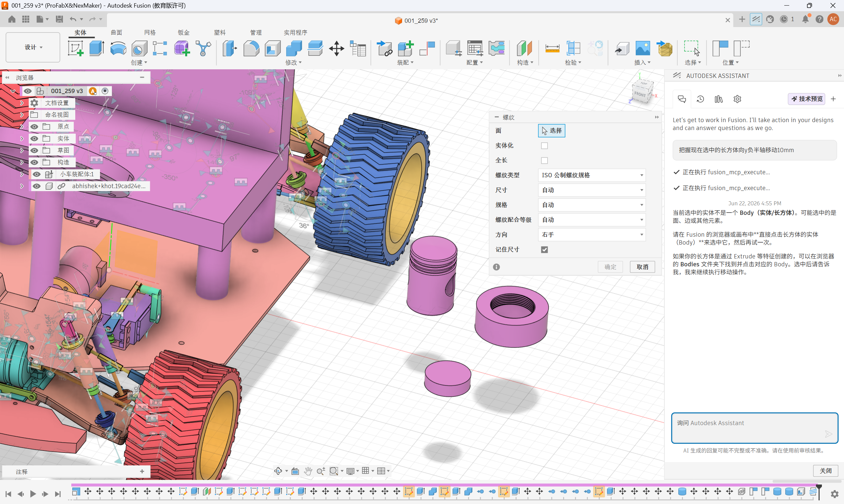Jump to the timeline start
Image resolution: width=844 pixels, height=504 pixels.
pos(9,494)
